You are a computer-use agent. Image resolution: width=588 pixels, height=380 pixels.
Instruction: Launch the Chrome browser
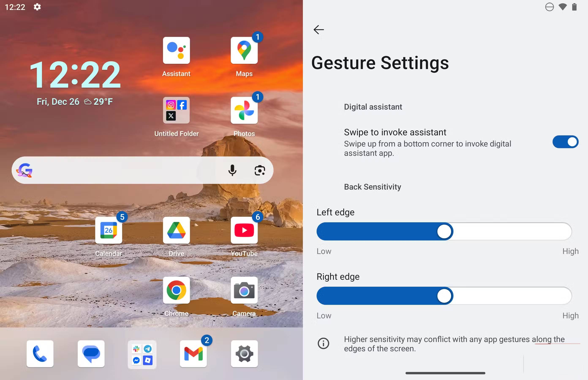[176, 290]
